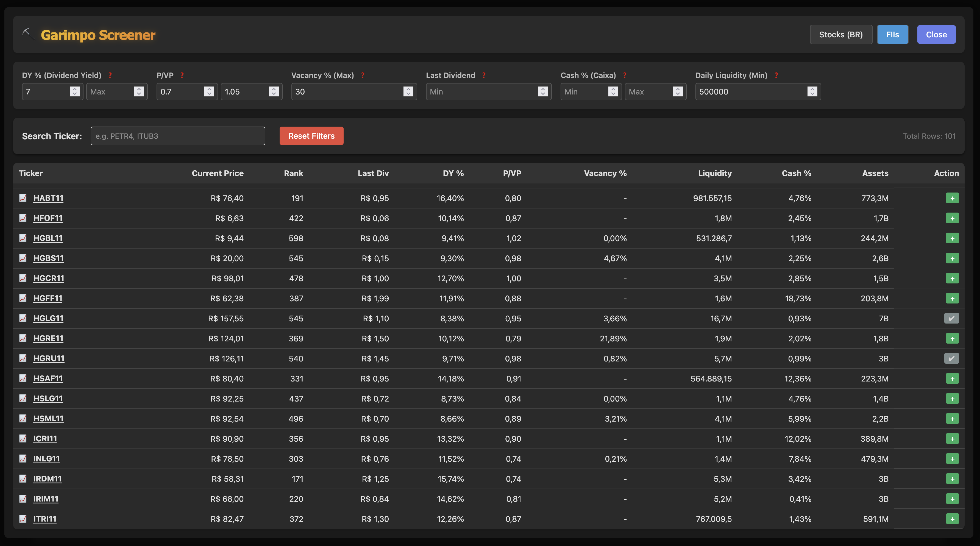Select the FIIs tab
This screenshot has width=980, height=546.
892,35
